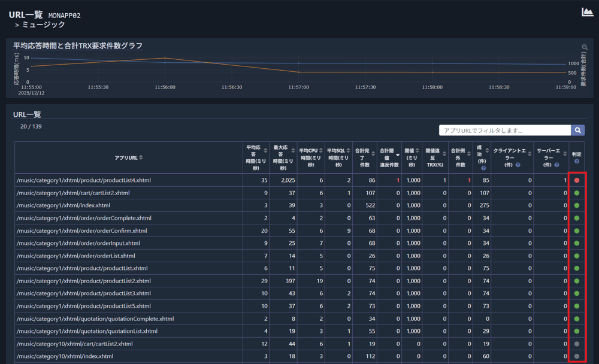Click help icon in クライアントエラー header
Screen dimensions: 599x364
click(518, 165)
